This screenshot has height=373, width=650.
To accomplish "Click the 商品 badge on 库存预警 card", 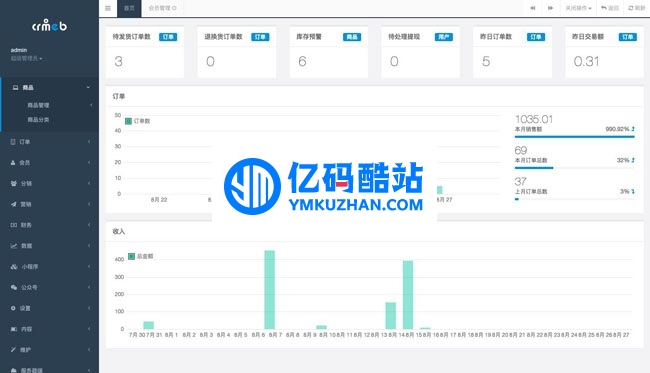I will (352, 37).
